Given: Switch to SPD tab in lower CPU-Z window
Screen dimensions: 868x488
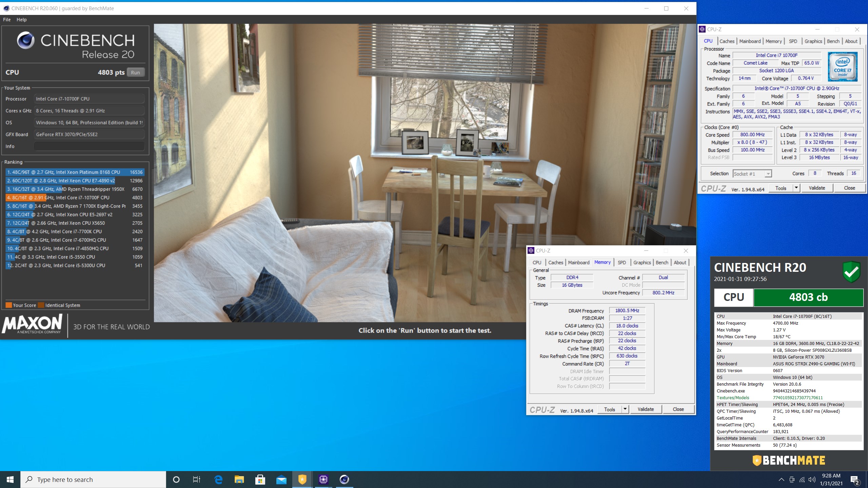Looking at the screenshot, I should (x=622, y=263).
